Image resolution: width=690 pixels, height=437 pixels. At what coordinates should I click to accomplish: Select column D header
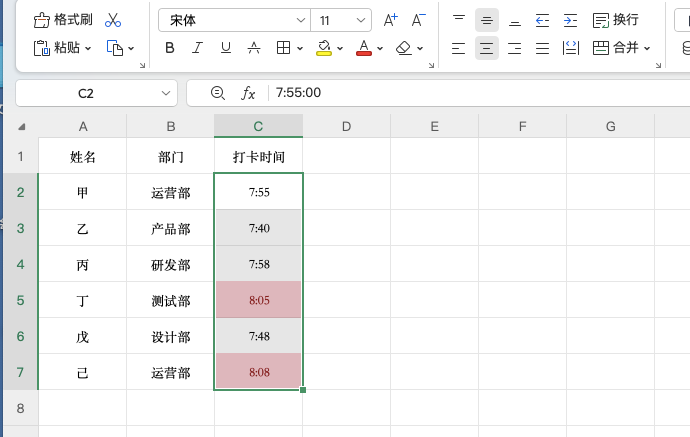[346, 125]
